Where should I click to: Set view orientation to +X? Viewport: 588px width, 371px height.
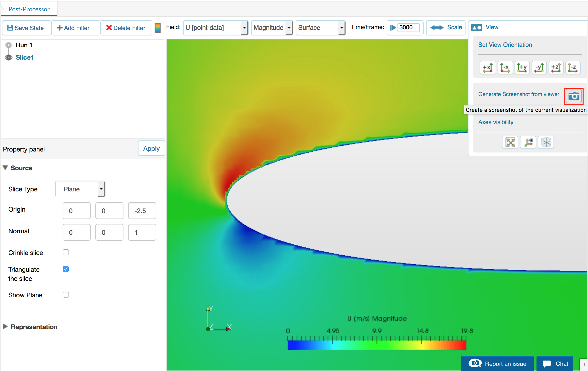487,67
